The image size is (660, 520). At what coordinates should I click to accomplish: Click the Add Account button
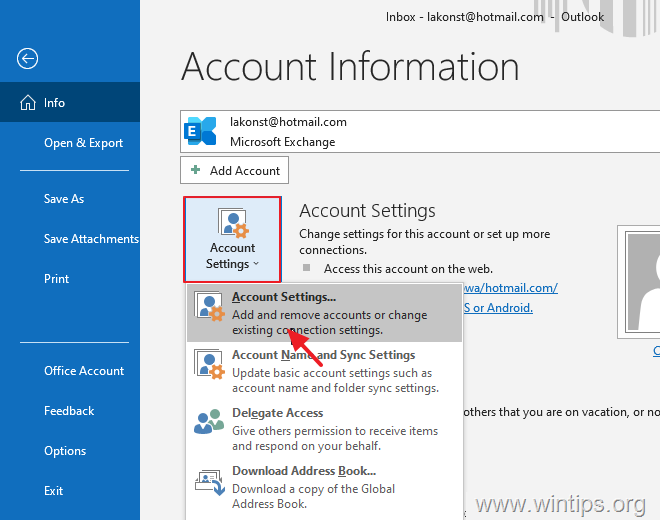click(234, 170)
